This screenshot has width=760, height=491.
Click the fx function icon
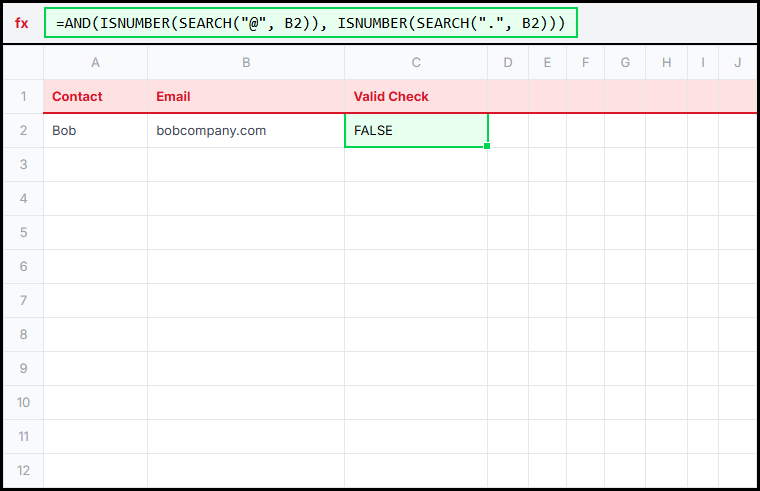click(x=22, y=23)
